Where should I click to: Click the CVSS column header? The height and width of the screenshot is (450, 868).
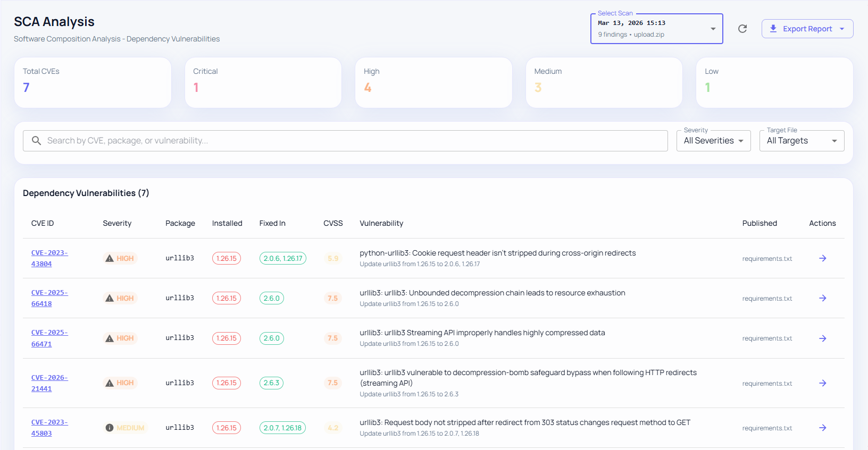coord(333,223)
